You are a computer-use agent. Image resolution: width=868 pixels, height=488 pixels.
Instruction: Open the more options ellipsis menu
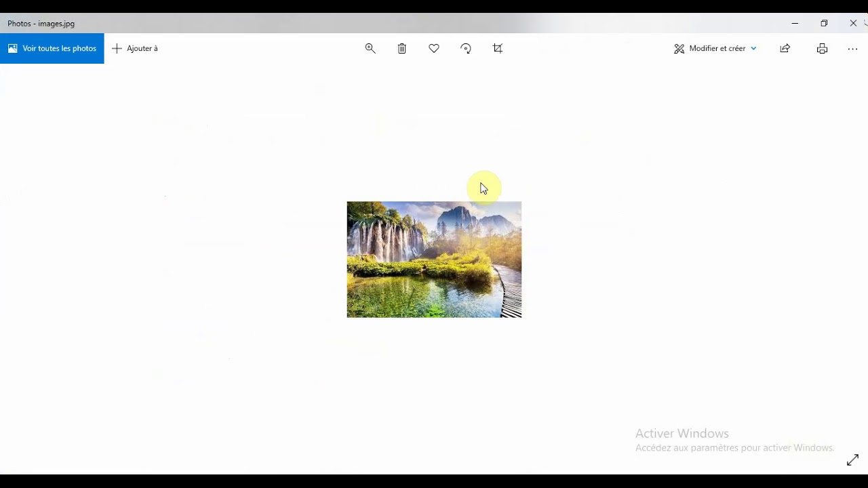852,49
